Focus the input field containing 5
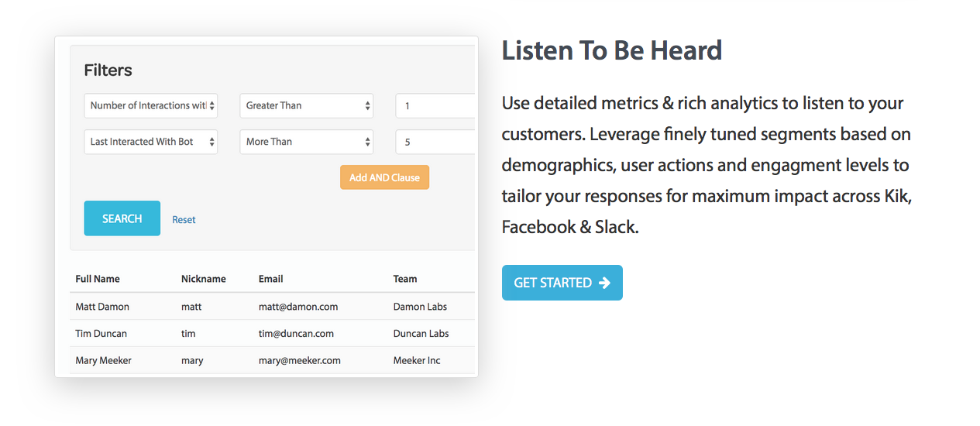This screenshot has height=426, width=980. point(435,143)
